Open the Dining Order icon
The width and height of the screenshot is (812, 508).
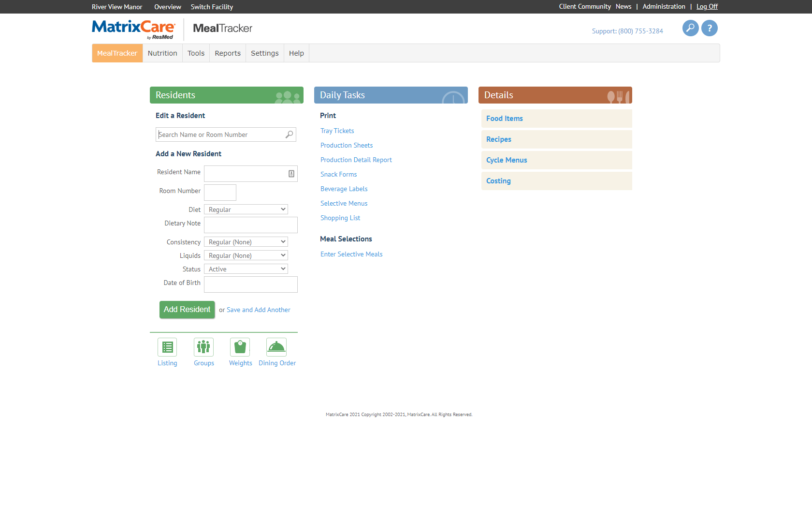coord(276,347)
